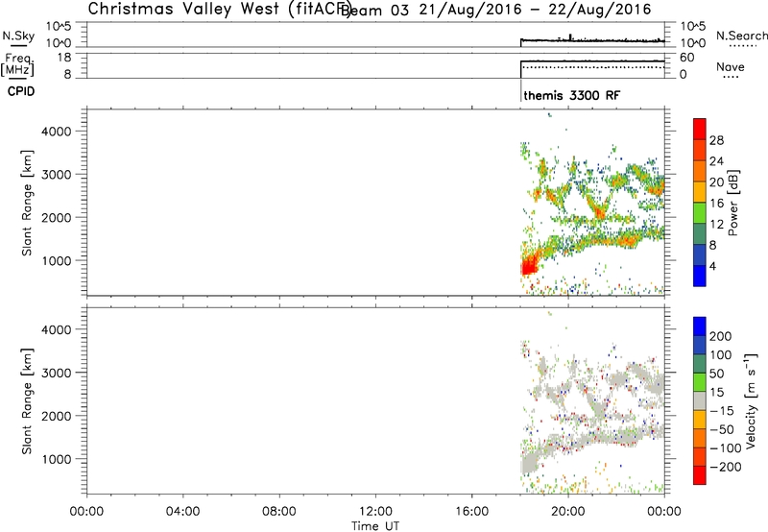This screenshot has height=532, width=768.
Task: Click the 'Power [dB]' colorbar label
Action: [x=732, y=203]
